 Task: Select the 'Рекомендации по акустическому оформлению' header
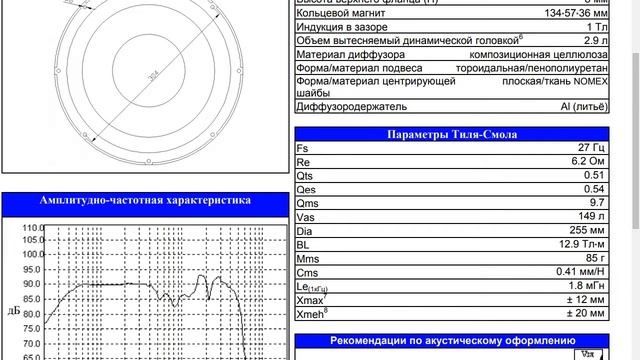452,341
